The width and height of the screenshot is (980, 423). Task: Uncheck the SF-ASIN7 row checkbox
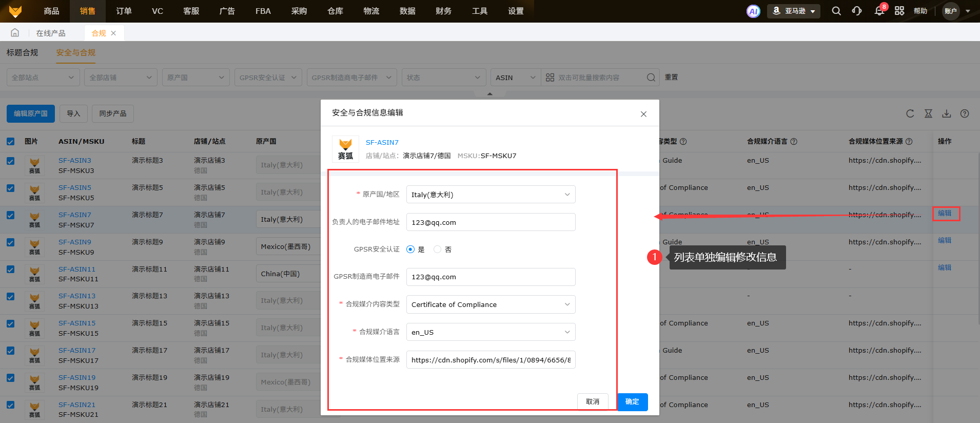(10, 215)
